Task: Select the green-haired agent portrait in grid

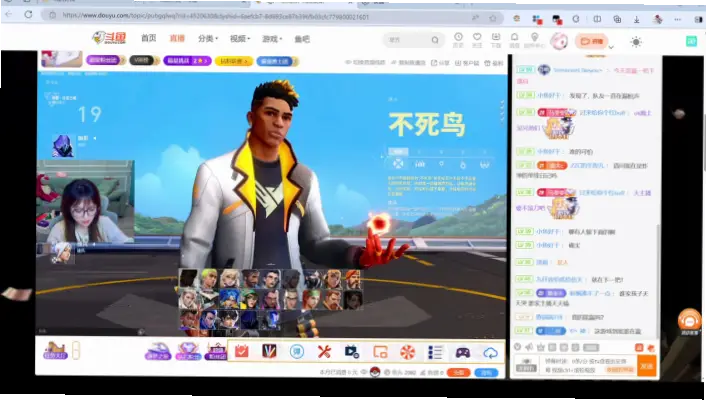Action: pyautogui.click(x=209, y=279)
